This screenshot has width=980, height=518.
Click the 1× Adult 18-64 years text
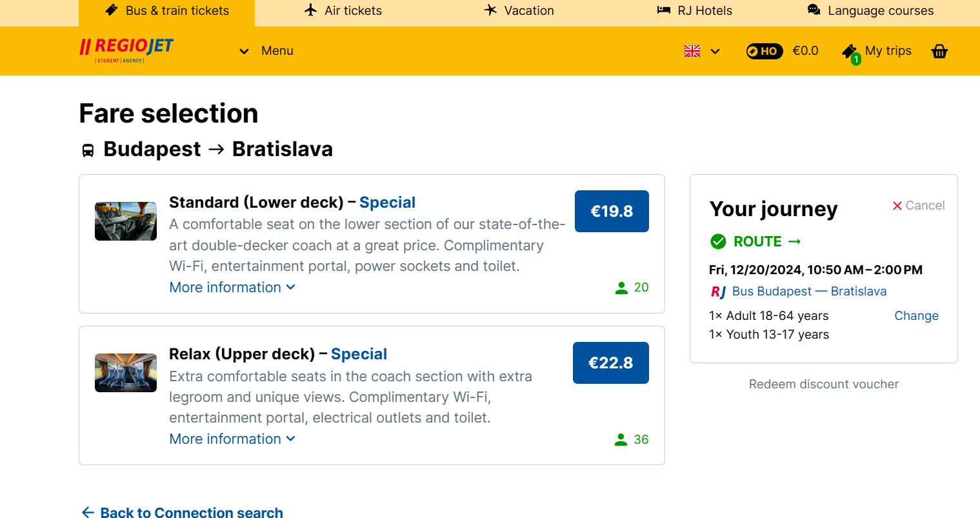click(769, 316)
